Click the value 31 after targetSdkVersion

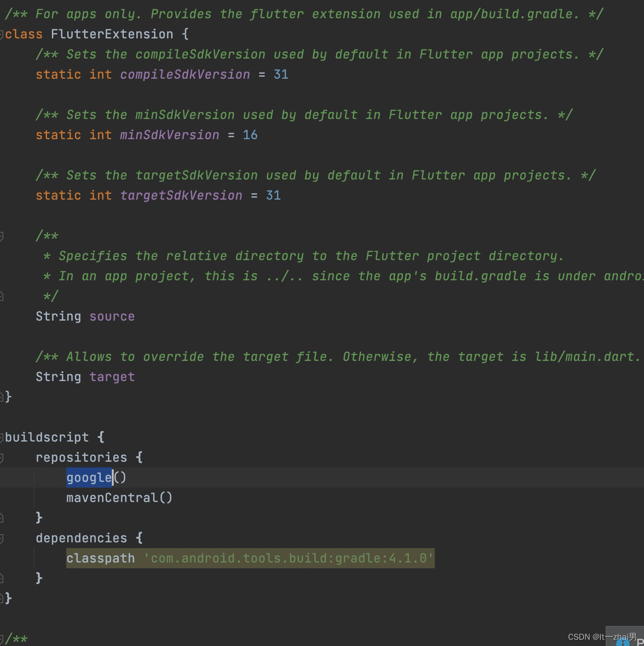pos(273,195)
